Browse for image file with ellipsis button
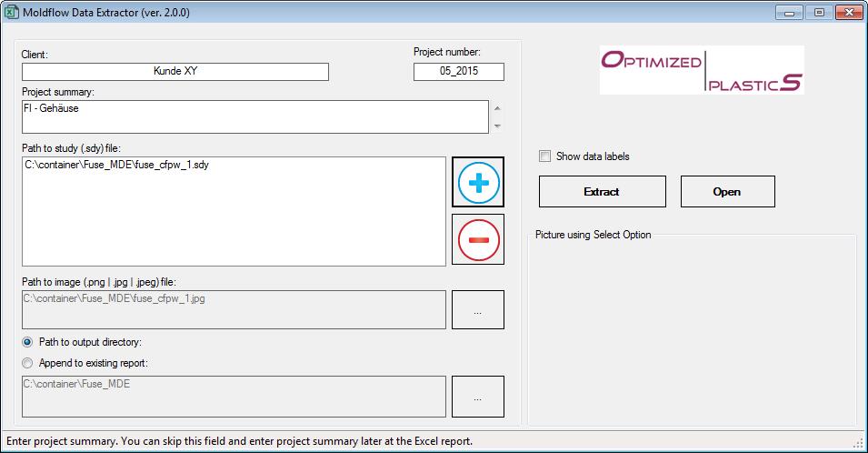 click(477, 310)
